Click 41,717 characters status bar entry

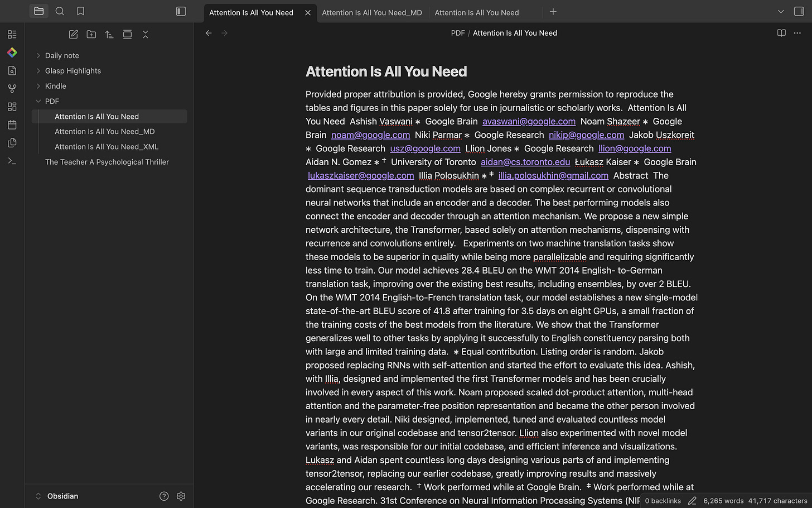click(777, 501)
